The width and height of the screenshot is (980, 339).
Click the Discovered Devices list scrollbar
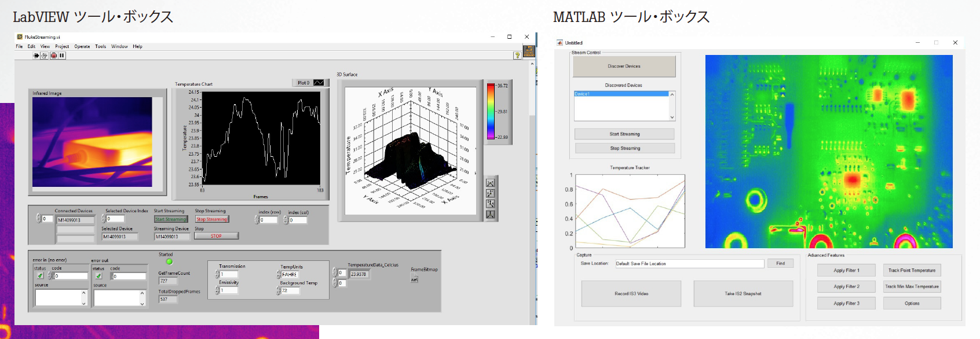[x=672, y=105]
